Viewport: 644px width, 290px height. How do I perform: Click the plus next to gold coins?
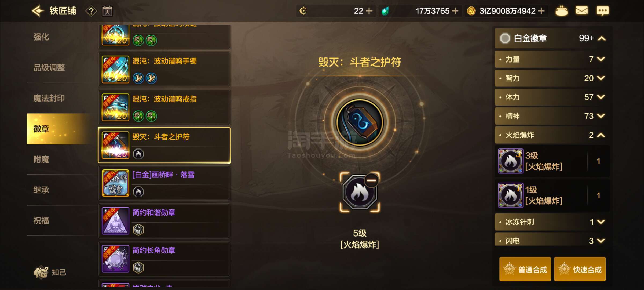pos(541,11)
